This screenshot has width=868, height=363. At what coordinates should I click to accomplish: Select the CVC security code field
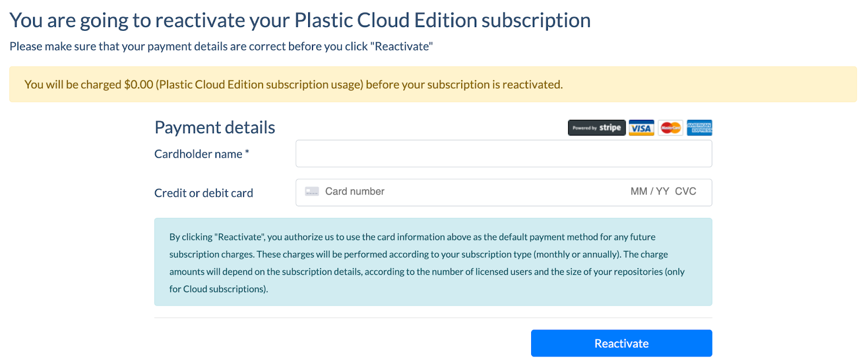point(686,191)
